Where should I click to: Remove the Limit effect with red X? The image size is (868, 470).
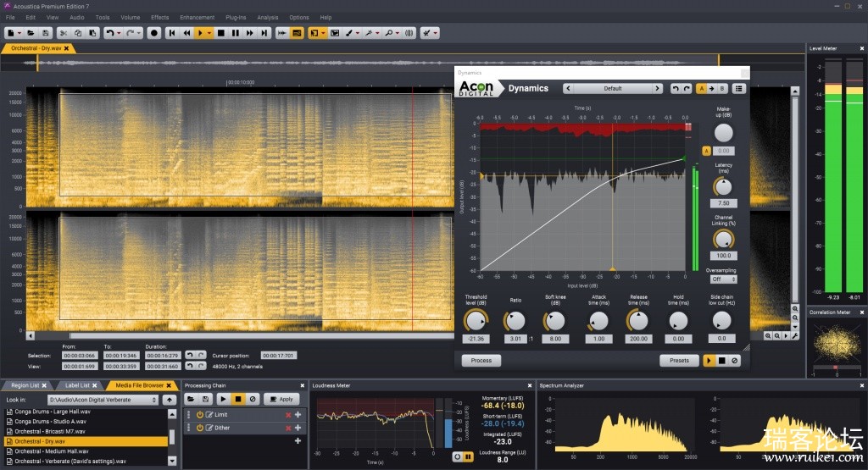point(288,415)
